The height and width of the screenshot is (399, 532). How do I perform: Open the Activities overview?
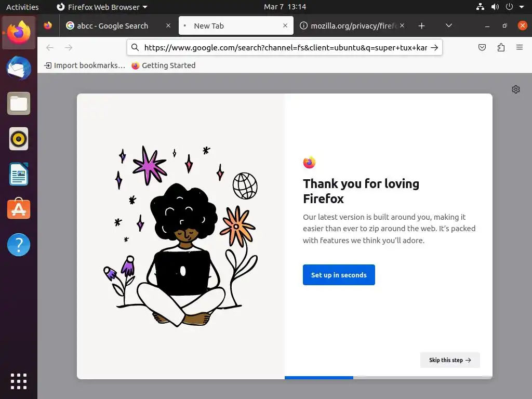[22, 7]
